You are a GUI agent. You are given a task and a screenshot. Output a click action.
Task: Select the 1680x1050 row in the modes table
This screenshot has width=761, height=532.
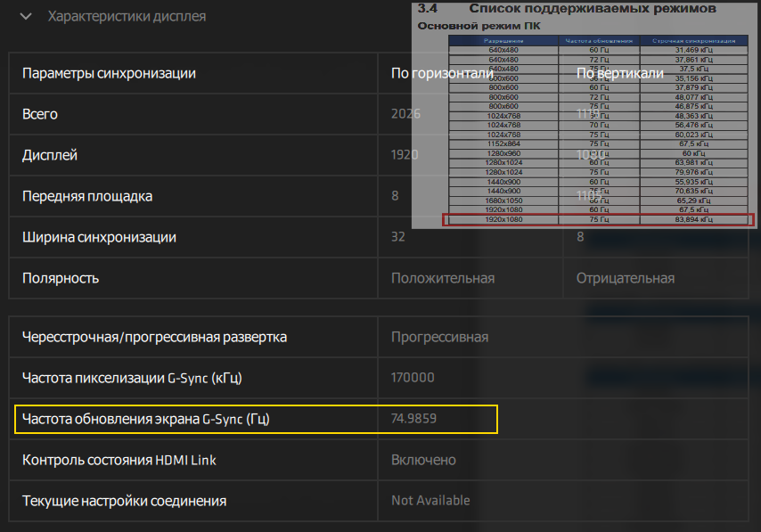(x=598, y=201)
